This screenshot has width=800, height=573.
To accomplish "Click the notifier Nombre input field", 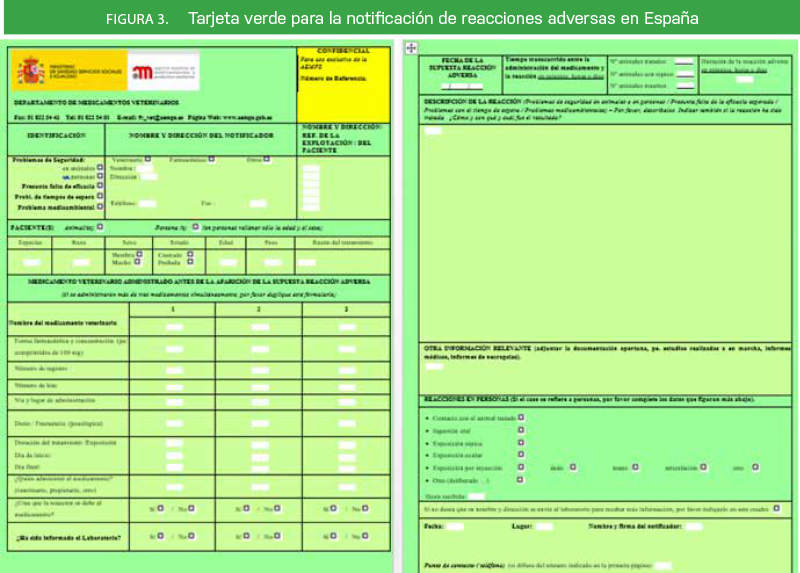I will (145, 168).
